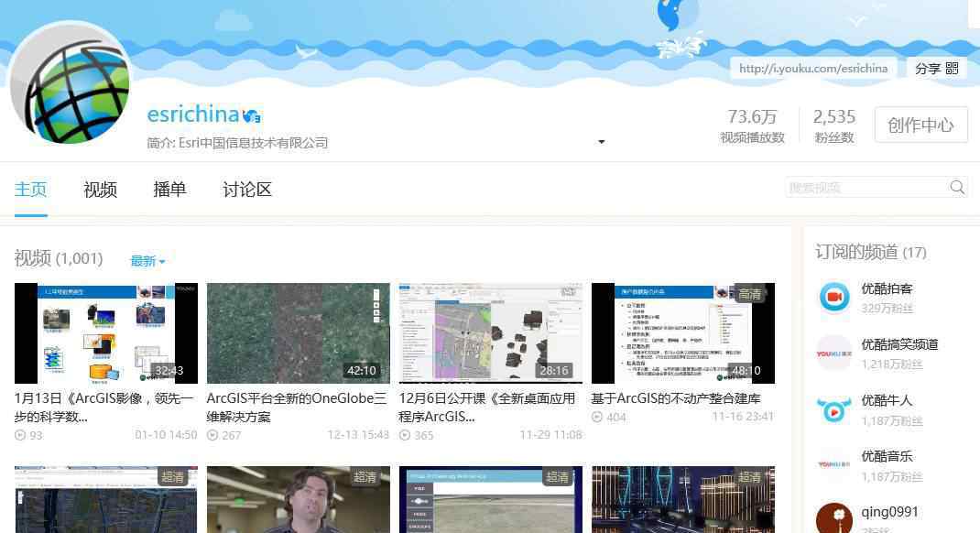Viewport: 980px width, 533px height.
Task: Click the verified badge next to esrichina
Action: [x=252, y=115]
